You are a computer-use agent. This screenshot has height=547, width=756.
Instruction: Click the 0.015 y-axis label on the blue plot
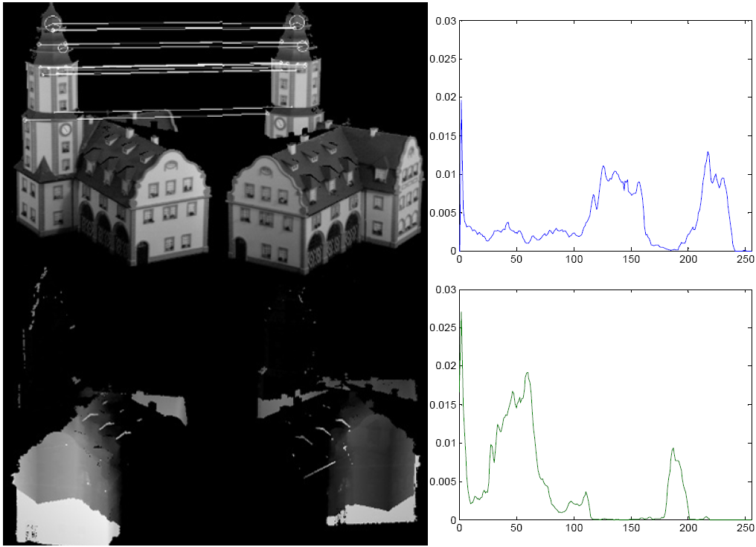(443, 136)
